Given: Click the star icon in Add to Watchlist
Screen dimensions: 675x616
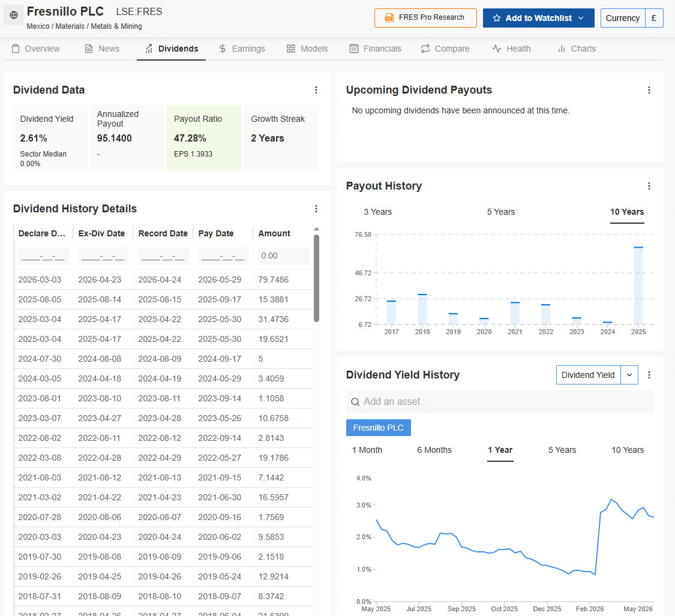Looking at the screenshot, I should 497,18.
